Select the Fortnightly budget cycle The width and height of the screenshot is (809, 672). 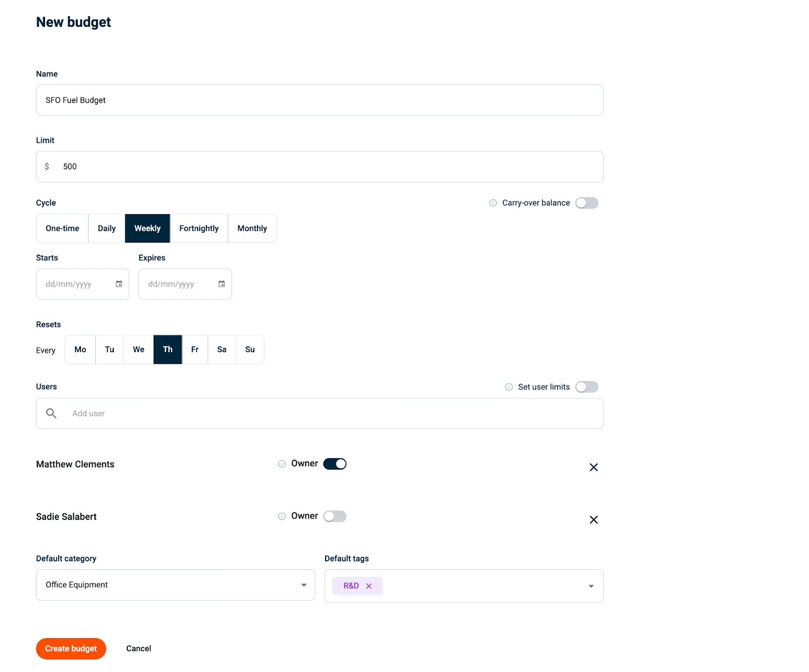coord(199,228)
